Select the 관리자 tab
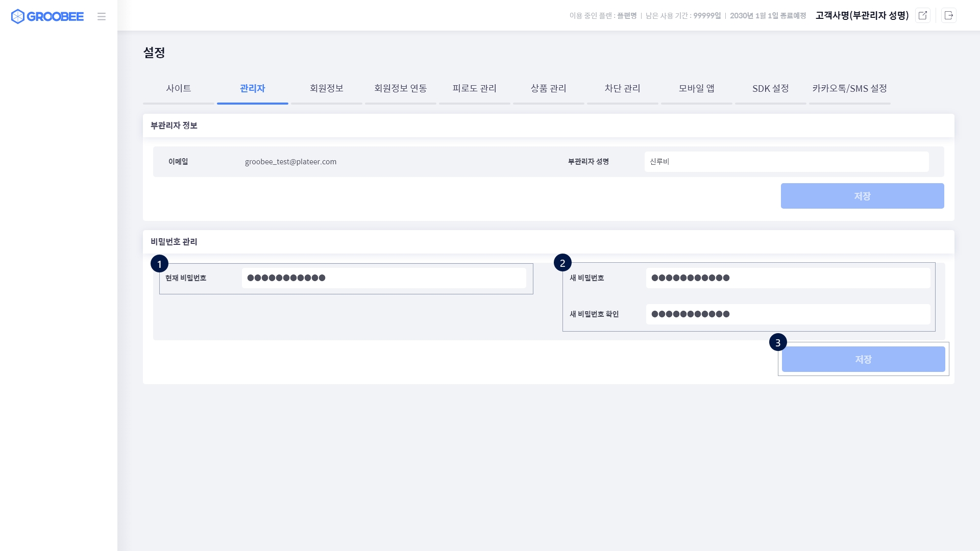This screenshot has height=551, width=980. coord(252,88)
